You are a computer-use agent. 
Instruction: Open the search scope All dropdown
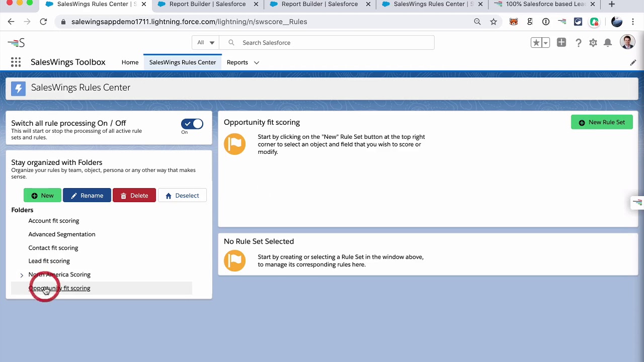206,43
